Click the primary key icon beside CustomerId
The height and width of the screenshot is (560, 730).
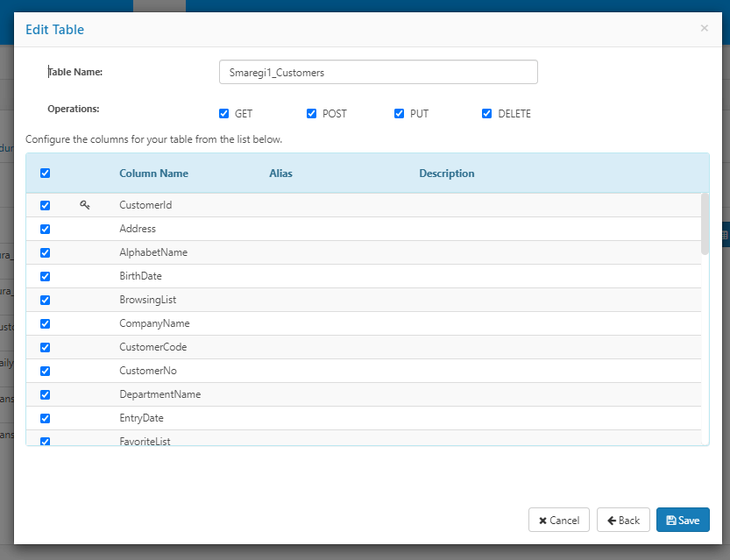(85, 205)
